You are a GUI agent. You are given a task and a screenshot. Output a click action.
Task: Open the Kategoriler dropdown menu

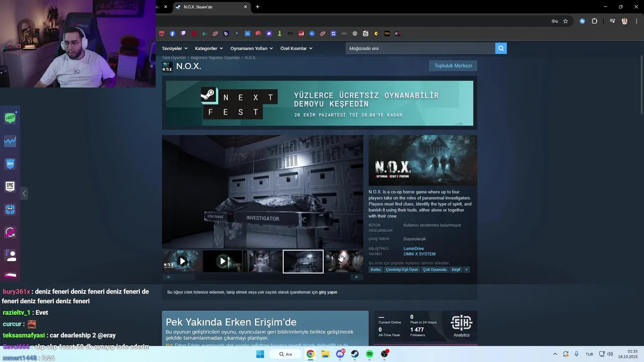coord(209,48)
